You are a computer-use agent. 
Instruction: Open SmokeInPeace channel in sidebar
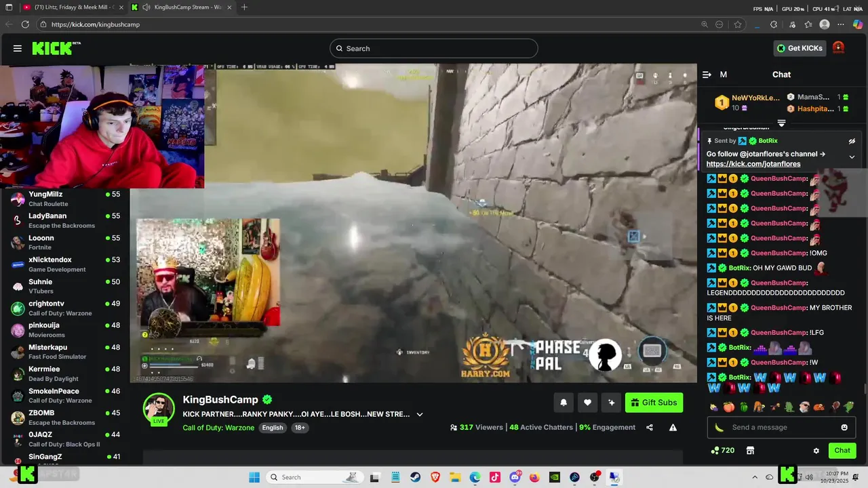click(x=65, y=395)
